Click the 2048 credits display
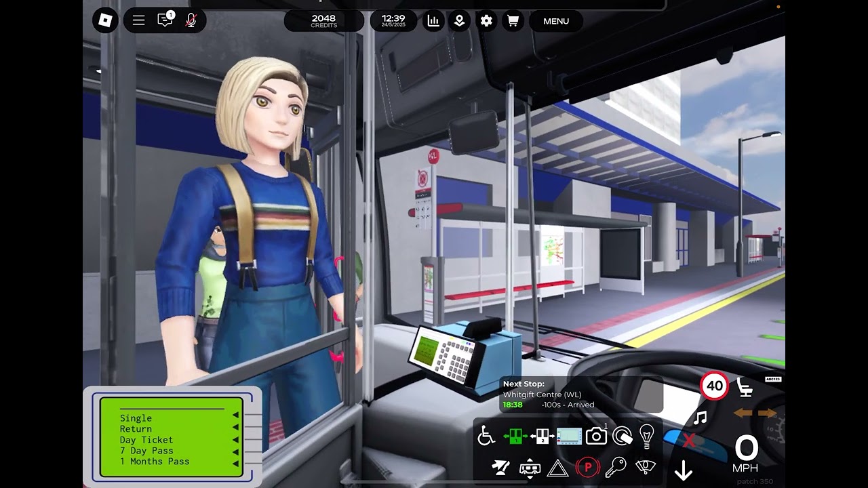The image size is (868, 488). tap(323, 21)
